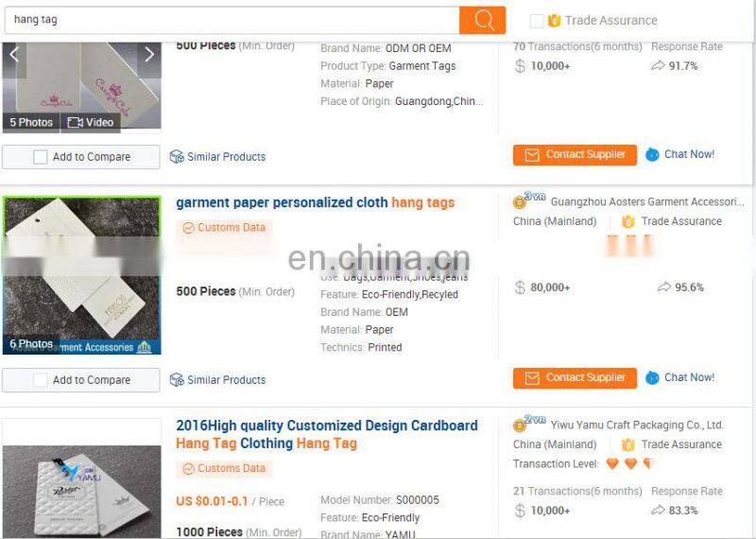Contact Supplier Guangzhou Aosters Garment

pyautogui.click(x=575, y=378)
